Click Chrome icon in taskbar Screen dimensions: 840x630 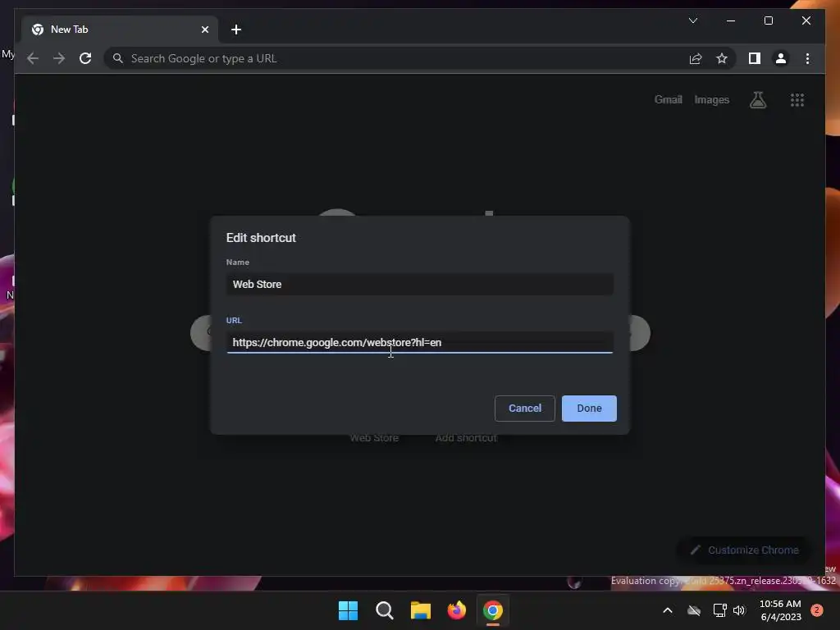click(x=493, y=610)
